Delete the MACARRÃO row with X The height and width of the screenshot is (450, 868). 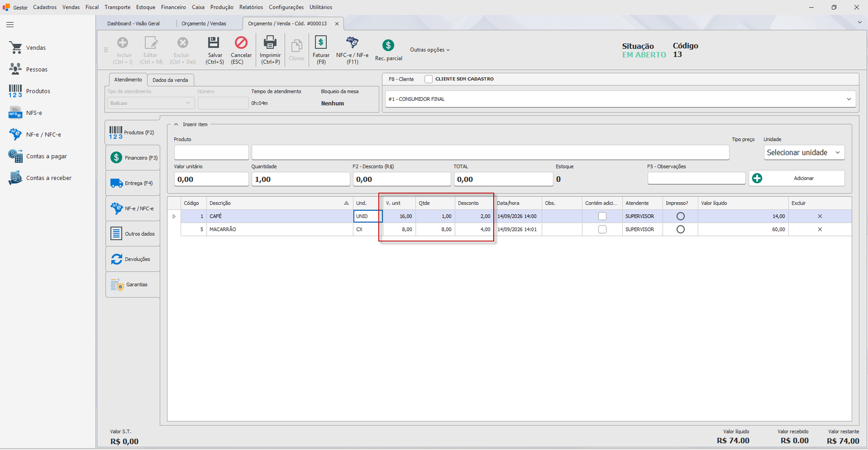(x=820, y=229)
